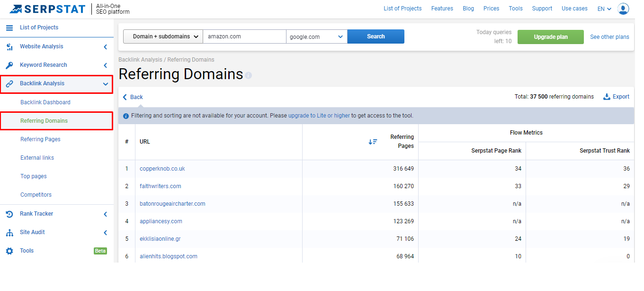644x291 pixels.
Task: Click the Export link
Action: [x=621, y=97]
